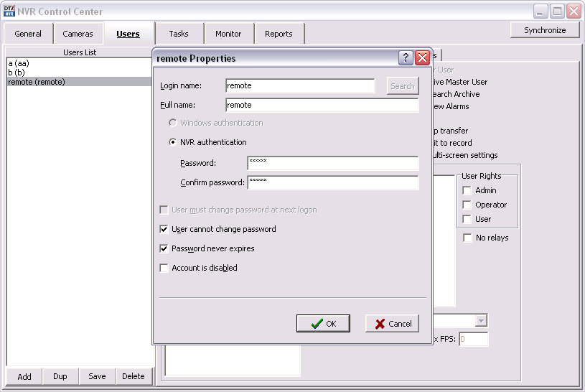585x392 pixels.
Task: Click into the Password field
Action: pos(333,163)
